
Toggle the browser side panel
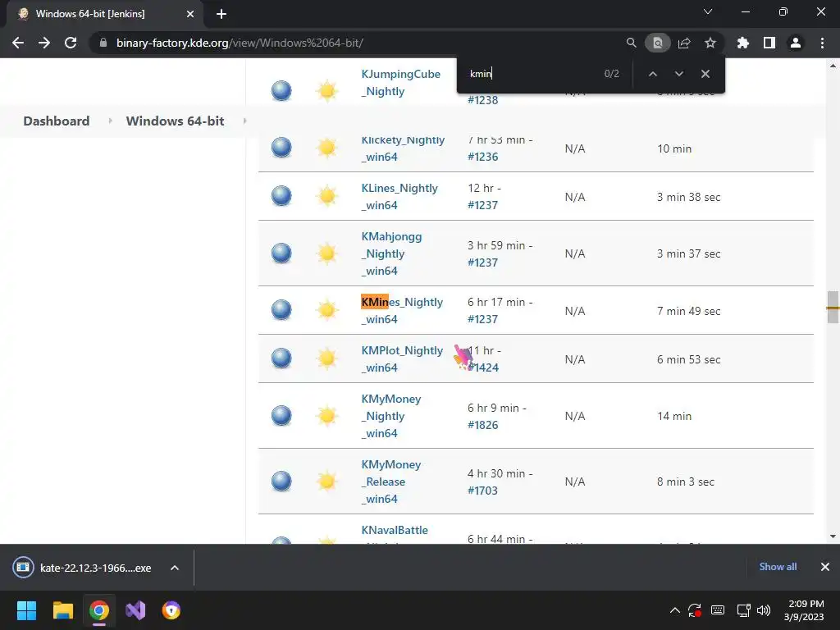click(769, 43)
